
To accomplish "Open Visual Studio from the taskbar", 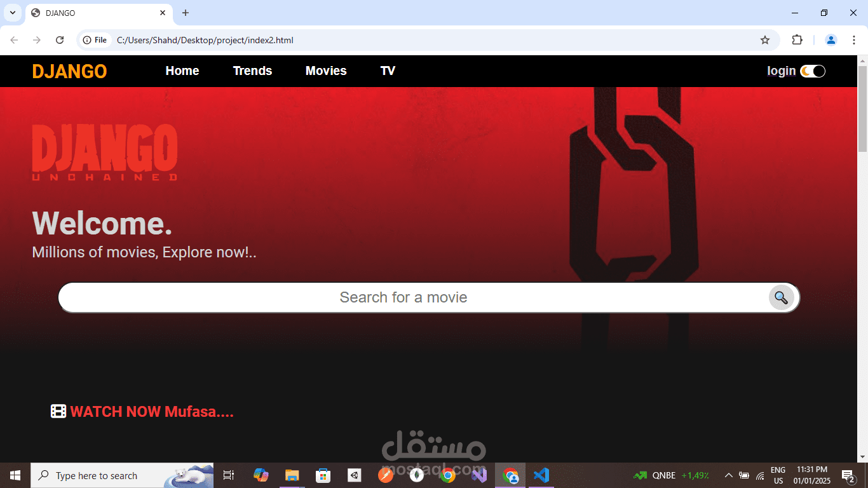I will (x=479, y=475).
